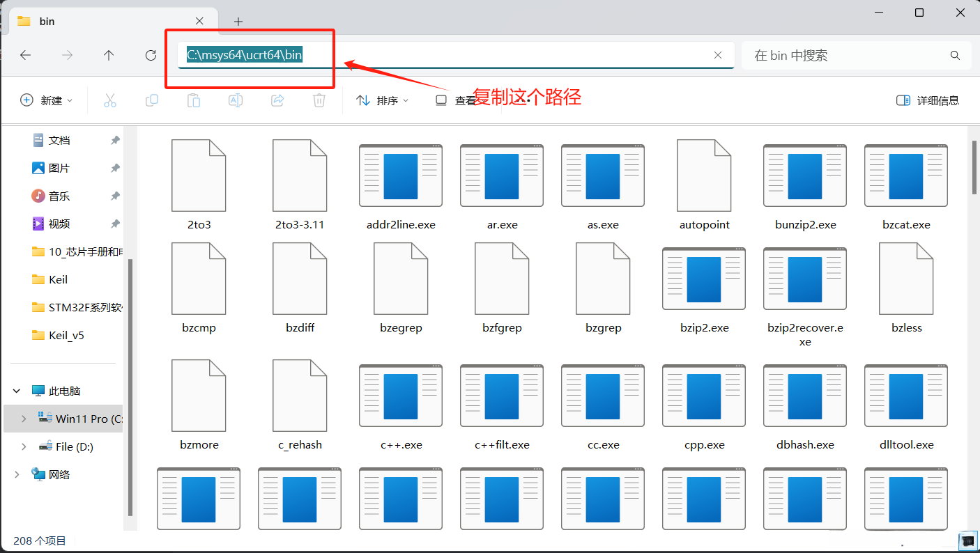
Task: Click the Up arrow navigation icon
Action: tap(109, 55)
